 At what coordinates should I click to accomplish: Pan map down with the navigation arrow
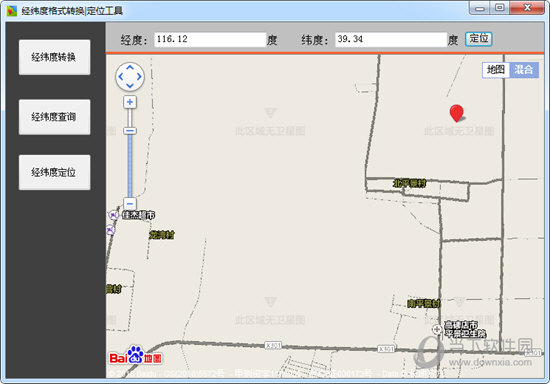[x=130, y=85]
